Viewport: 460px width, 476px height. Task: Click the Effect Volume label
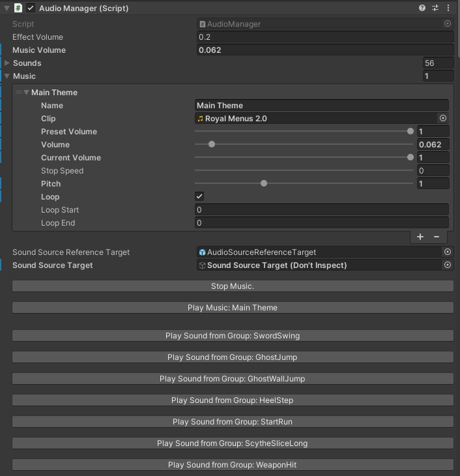(x=38, y=37)
